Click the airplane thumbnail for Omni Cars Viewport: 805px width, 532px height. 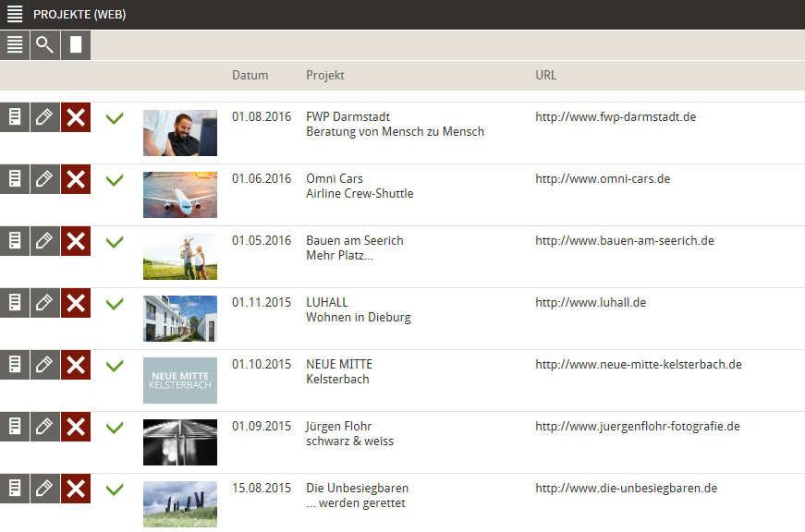tap(180, 195)
